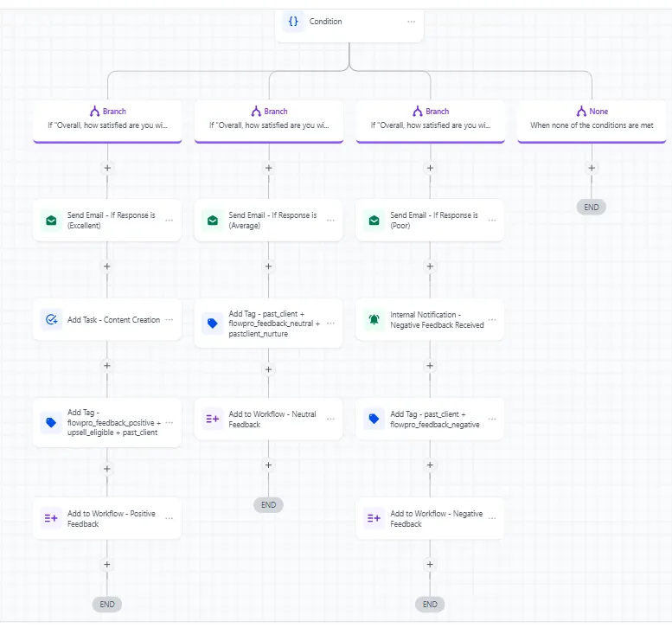Open options for Internal Notification action

492,320
